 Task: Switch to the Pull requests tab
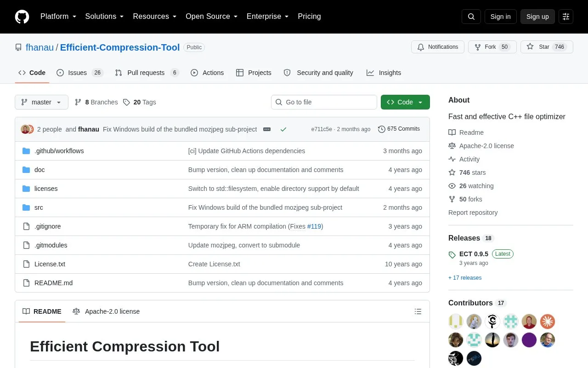pos(147,73)
